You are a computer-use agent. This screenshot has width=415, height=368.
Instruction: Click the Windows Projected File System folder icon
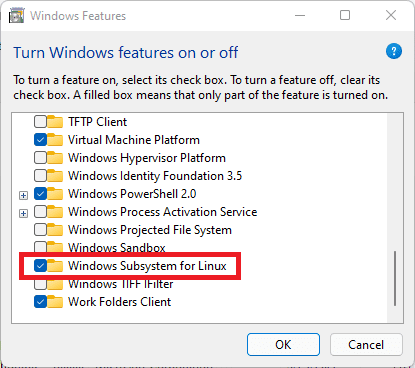[55, 230]
